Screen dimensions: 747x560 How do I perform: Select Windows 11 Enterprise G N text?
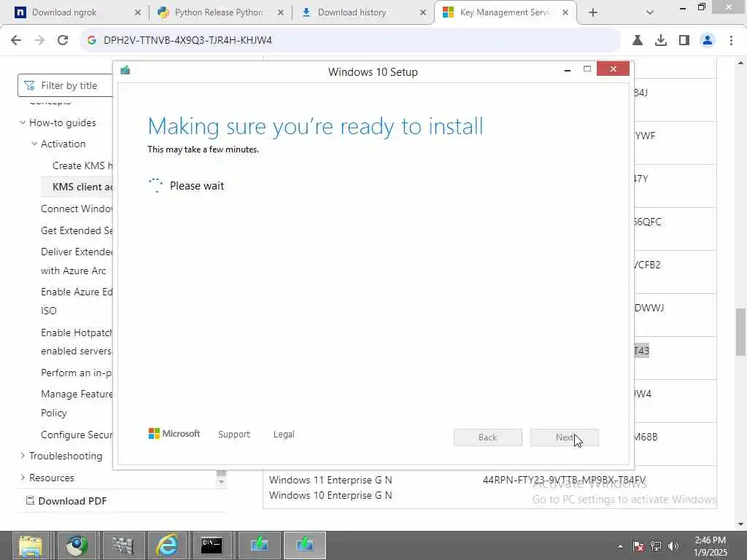pos(330,480)
